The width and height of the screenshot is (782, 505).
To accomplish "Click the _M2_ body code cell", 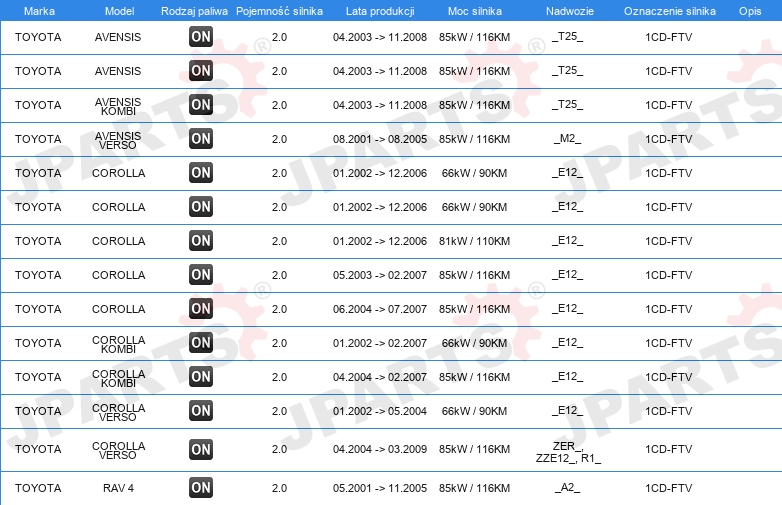I will point(568,139).
